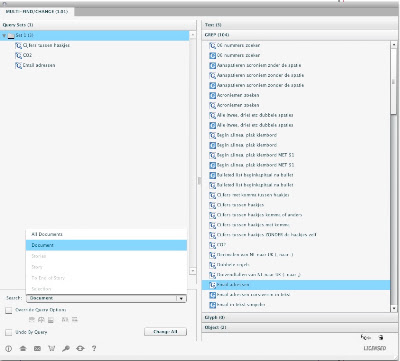Click the icon beside Email adressen in Query Sets
Image resolution: width=400 pixels, height=361 pixels.
(18, 65)
